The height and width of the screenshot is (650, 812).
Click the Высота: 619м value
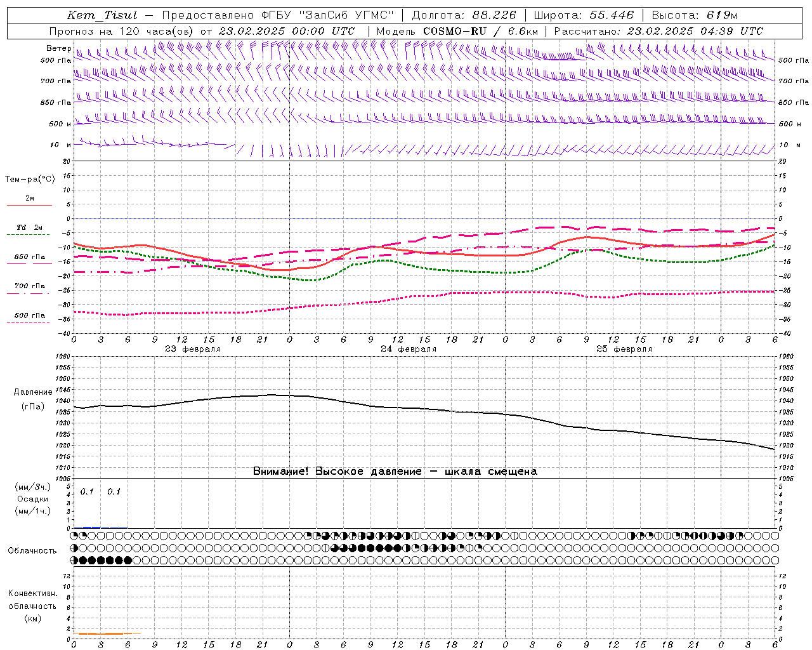tap(695, 15)
